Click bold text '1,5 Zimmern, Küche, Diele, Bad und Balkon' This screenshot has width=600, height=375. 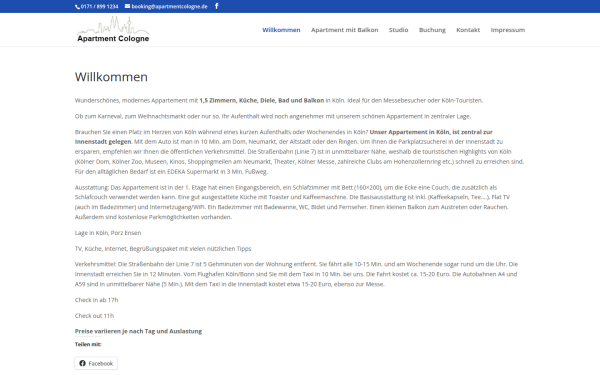(262, 100)
